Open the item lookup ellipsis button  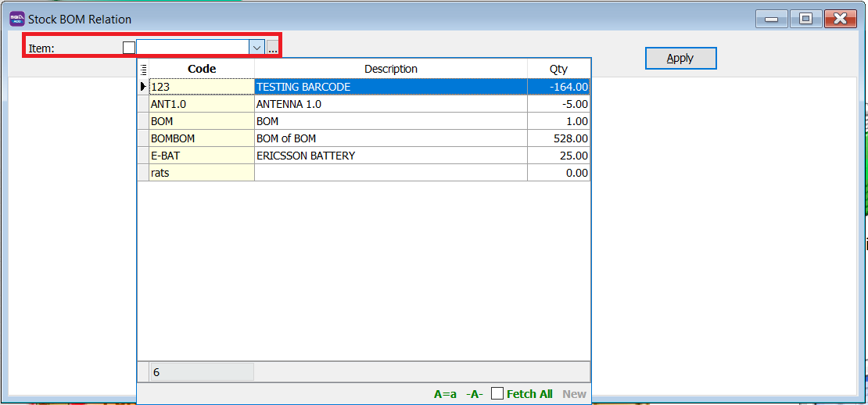272,48
